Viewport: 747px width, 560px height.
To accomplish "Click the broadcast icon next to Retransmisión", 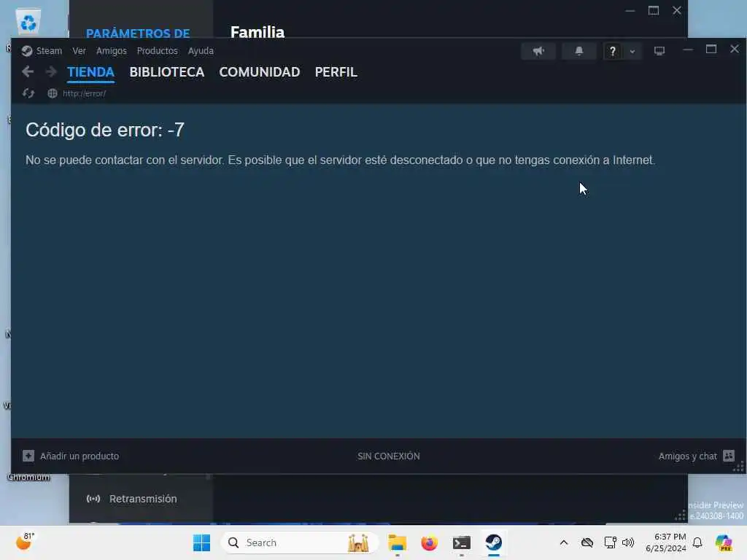I will [x=93, y=499].
